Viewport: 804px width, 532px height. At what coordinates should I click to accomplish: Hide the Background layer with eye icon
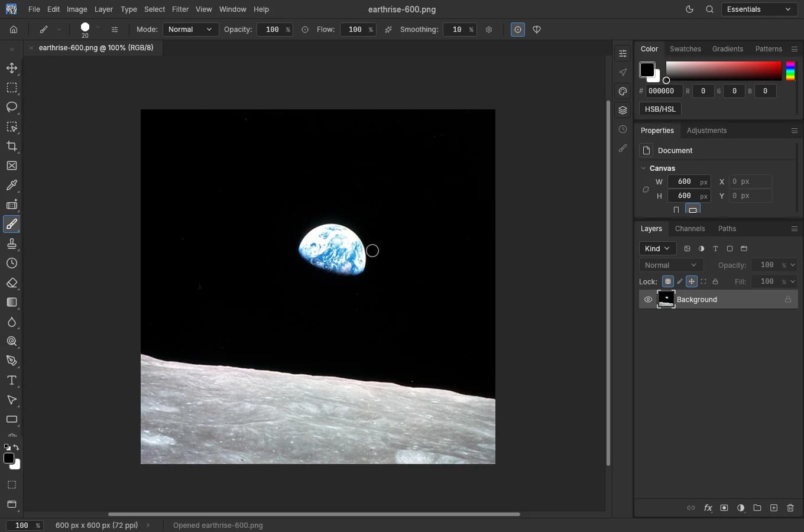tap(648, 300)
